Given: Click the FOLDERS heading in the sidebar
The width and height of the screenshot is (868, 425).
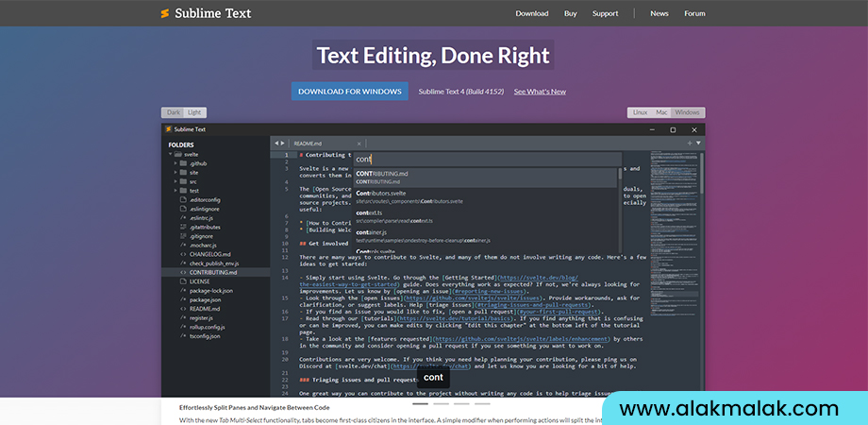Looking at the screenshot, I should (x=181, y=145).
